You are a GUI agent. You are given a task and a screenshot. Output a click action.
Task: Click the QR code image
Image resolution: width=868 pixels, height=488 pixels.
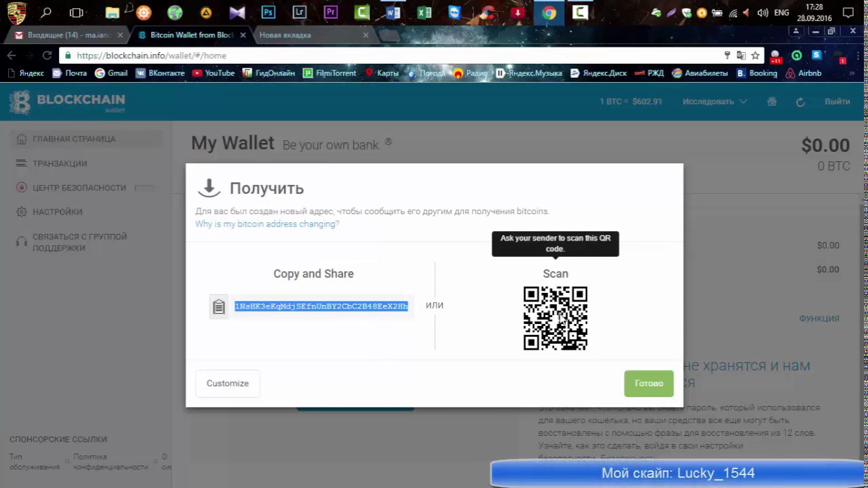coord(555,318)
